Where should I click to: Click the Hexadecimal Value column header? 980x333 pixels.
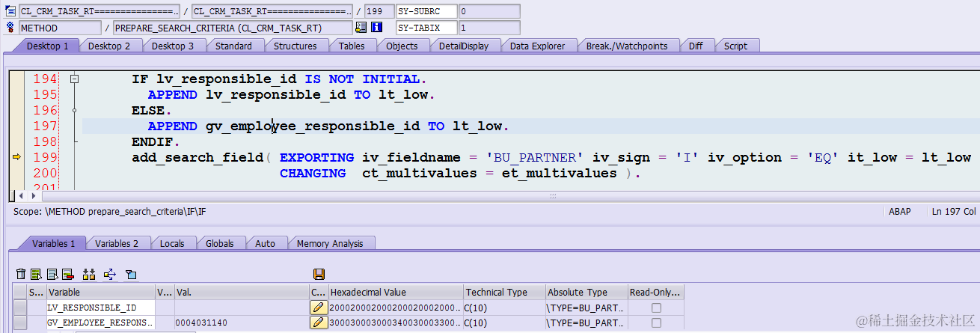[x=395, y=293]
